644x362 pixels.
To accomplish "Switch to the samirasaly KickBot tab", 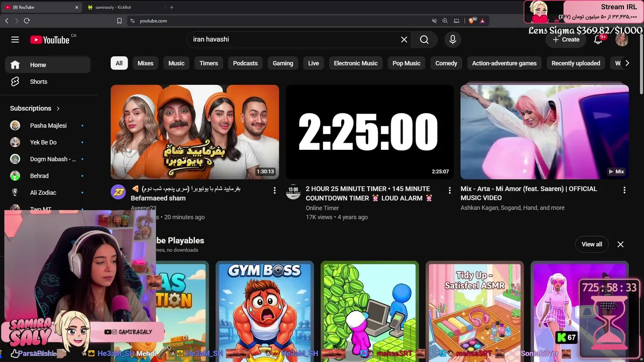I will point(123,8).
